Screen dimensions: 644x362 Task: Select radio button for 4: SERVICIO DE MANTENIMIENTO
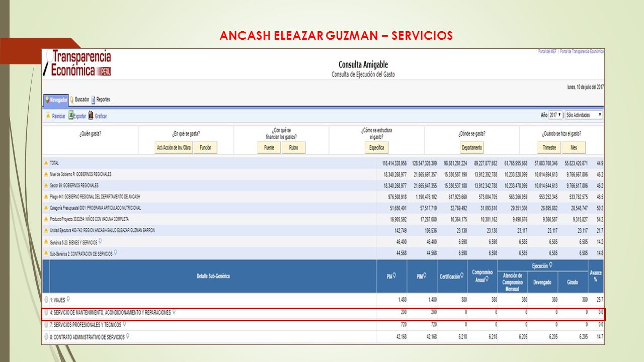click(x=46, y=312)
